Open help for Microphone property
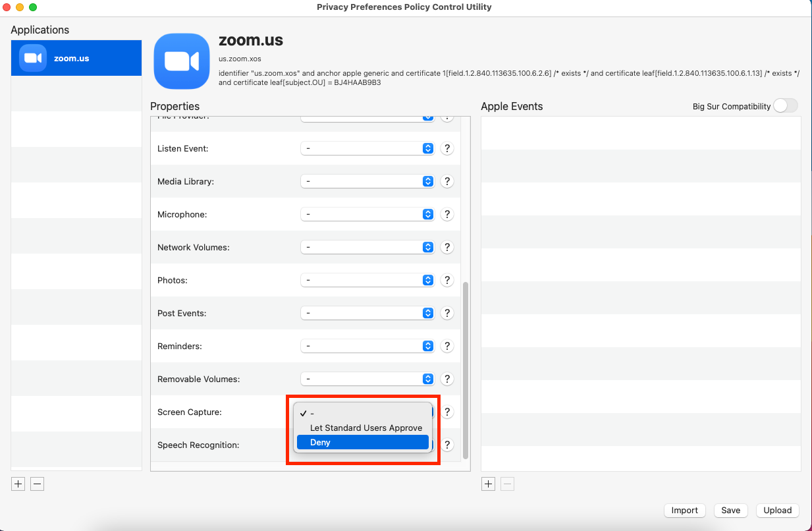 coord(447,214)
